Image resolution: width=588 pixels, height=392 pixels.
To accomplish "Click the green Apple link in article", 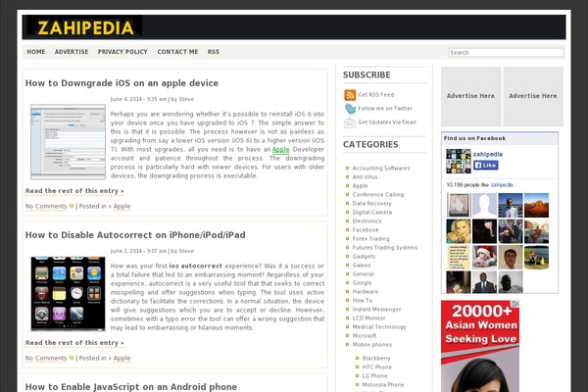I will tap(280, 149).
